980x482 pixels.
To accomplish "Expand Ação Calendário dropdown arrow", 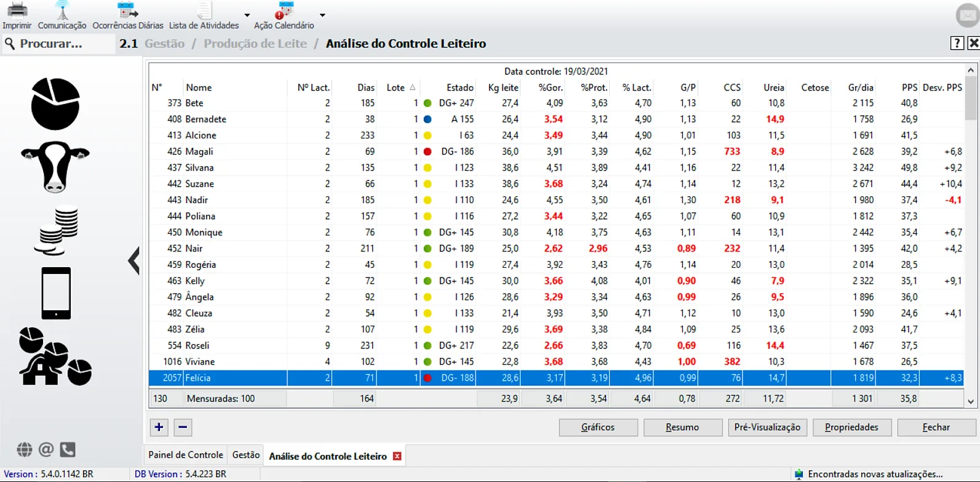I will click(x=322, y=15).
